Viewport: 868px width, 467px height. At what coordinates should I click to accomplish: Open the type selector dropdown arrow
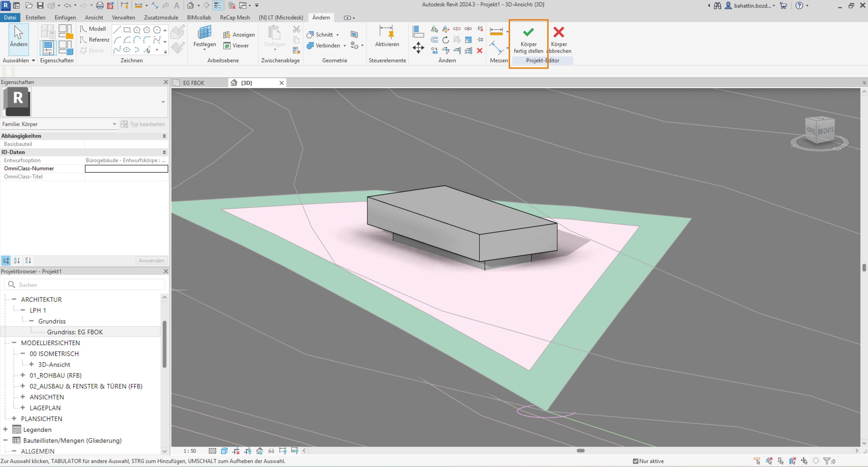pyautogui.click(x=163, y=102)
